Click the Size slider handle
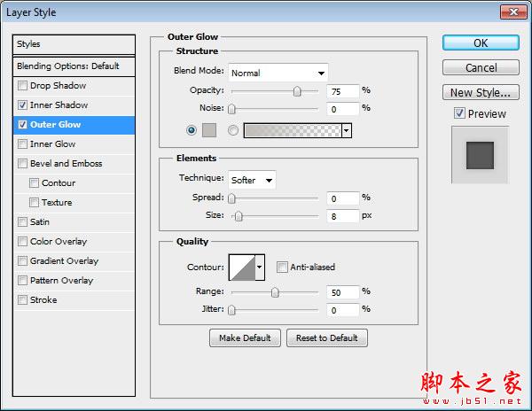This screenshot has width=532, height=411. tap(239, 216)
